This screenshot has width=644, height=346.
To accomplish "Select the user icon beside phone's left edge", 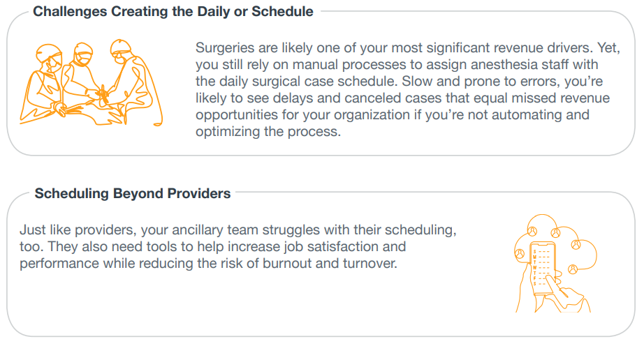I will tap(520, 254).
